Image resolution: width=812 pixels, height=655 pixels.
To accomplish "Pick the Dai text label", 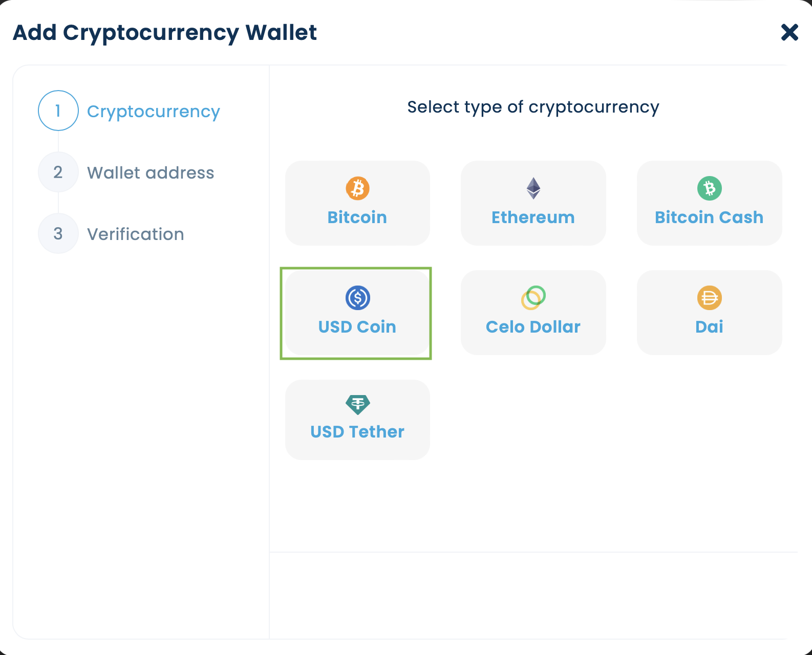I will pyautogui.click(x=709, y=327).
